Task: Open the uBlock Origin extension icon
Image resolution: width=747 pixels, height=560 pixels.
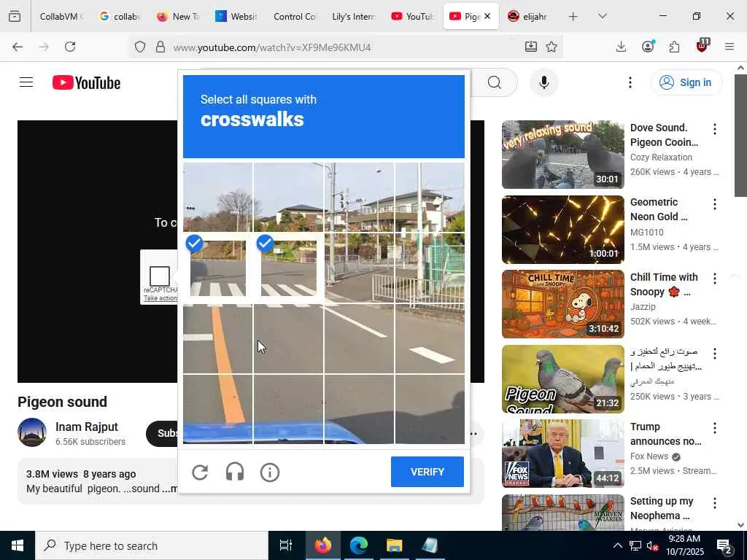Action: point(702,46)
